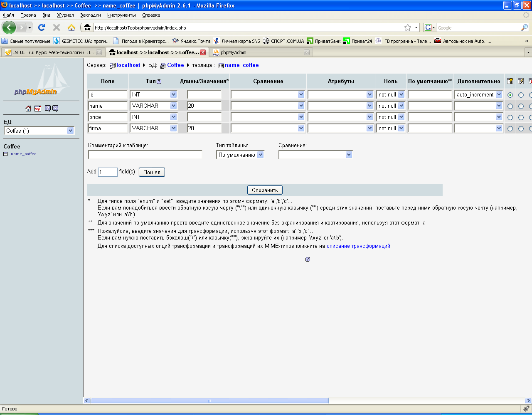Click the browser Stop icon
The height and width of the screenshot is (415, 532).
pos(57,27)
